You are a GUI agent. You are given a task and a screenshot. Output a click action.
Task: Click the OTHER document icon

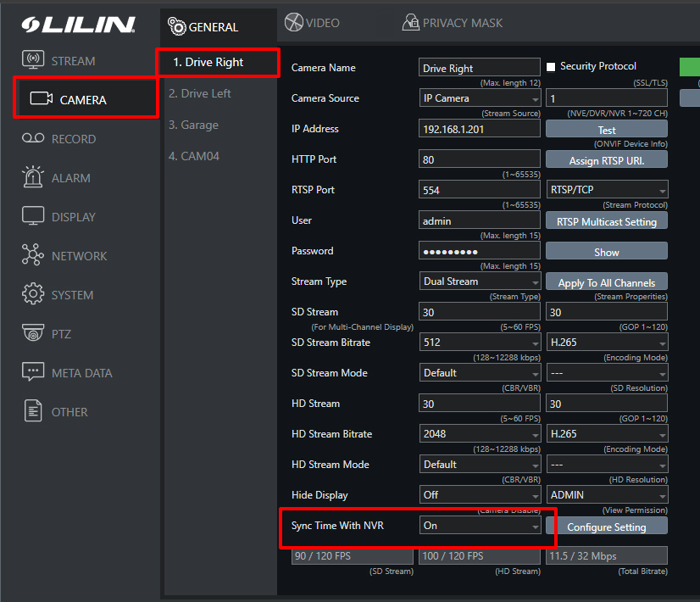pyautogui.click(x=32, y=411)
